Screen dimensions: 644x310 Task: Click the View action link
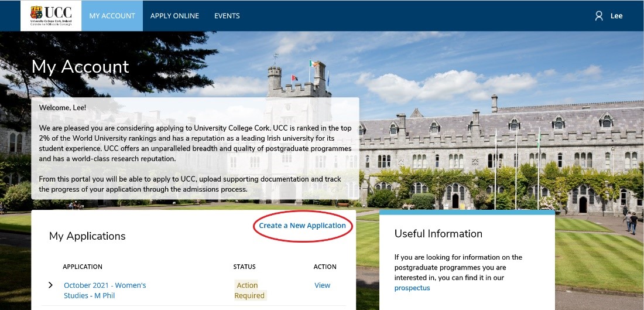point(323,285)
